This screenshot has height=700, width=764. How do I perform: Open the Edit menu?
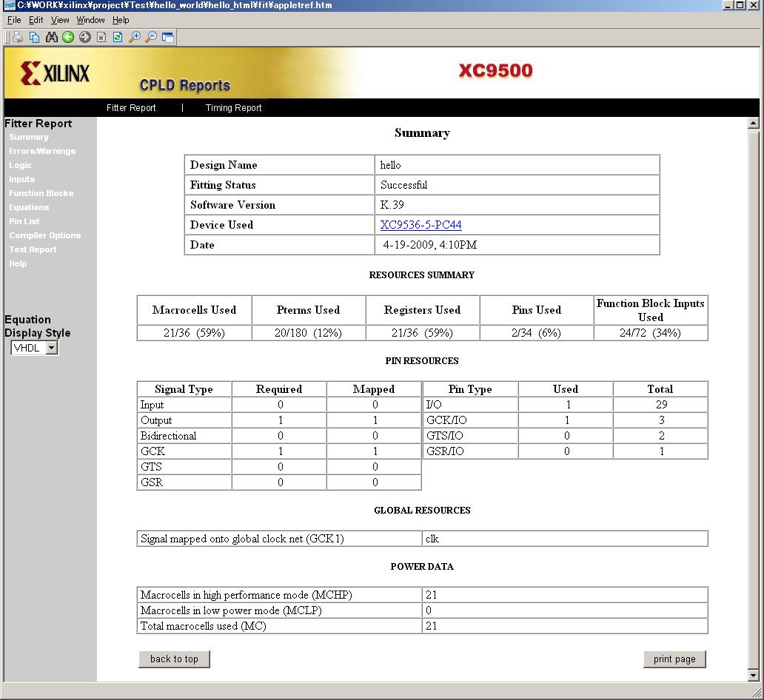coord(36,20)
